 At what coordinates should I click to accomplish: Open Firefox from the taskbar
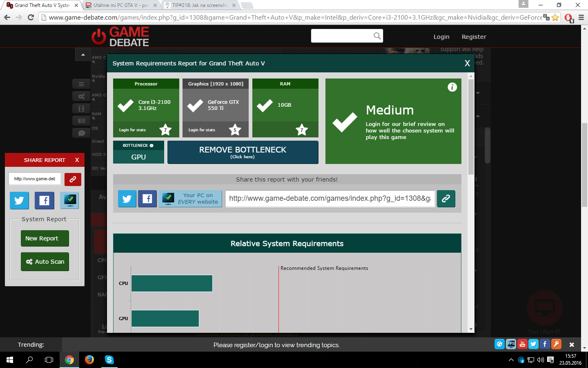89,360
